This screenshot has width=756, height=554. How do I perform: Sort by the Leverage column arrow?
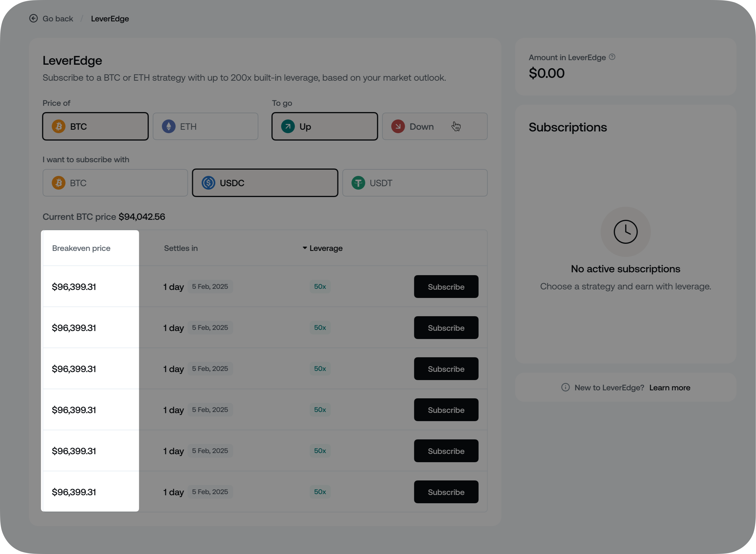[x=305, y=248]
